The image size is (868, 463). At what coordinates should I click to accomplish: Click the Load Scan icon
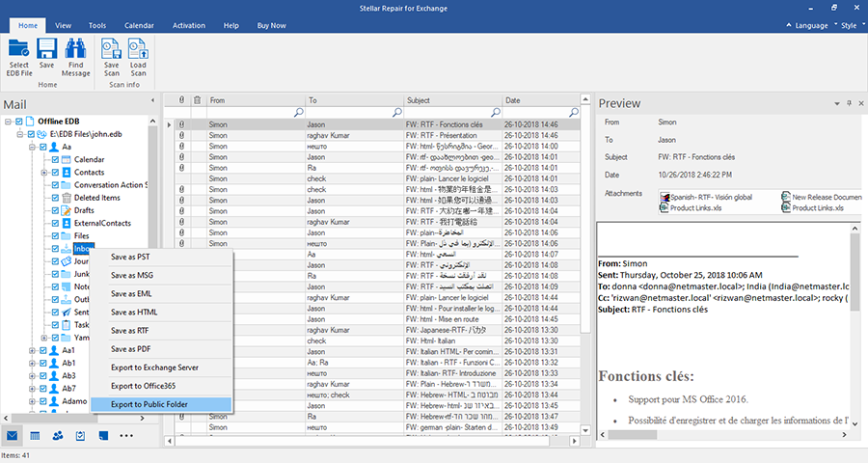[x=138, y=49]
